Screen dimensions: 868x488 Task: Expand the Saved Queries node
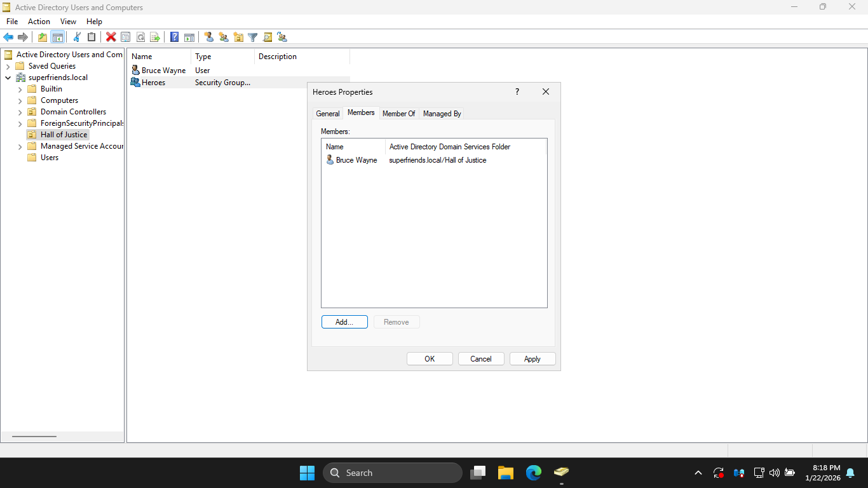click(x=8, y=67)
